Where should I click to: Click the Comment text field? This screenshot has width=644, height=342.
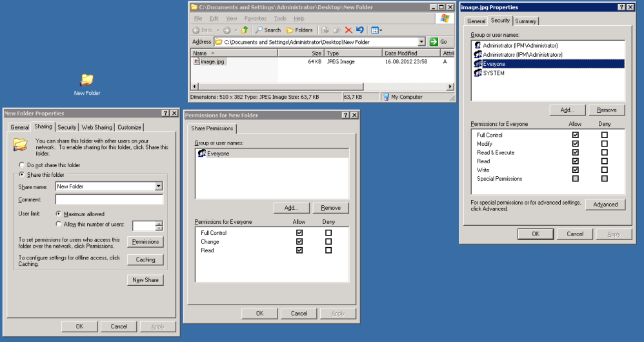109,200
